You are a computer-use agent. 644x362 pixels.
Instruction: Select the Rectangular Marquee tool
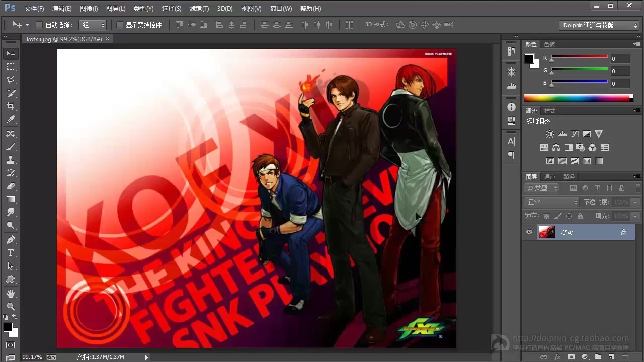pos(11,67)
